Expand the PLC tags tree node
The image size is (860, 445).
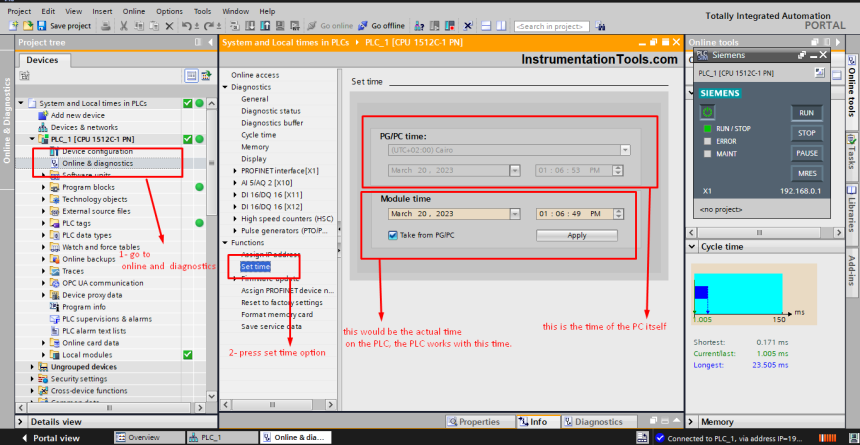pyautogui.click(x=44, y=223)
